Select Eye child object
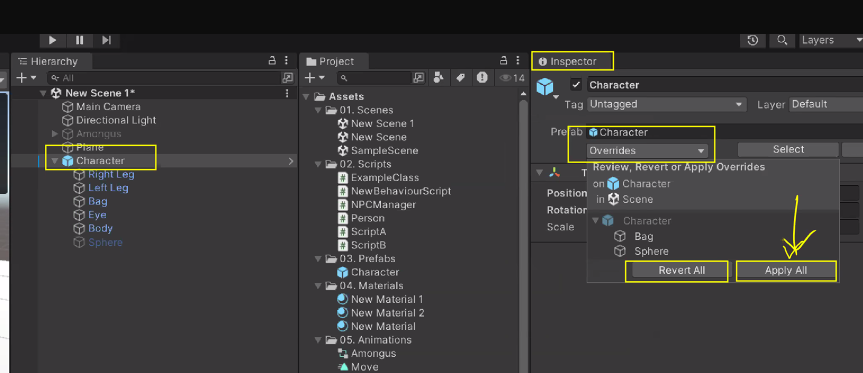Image resolution: width=863 pixels, height=373 pixels. click(x=97, y=215)
